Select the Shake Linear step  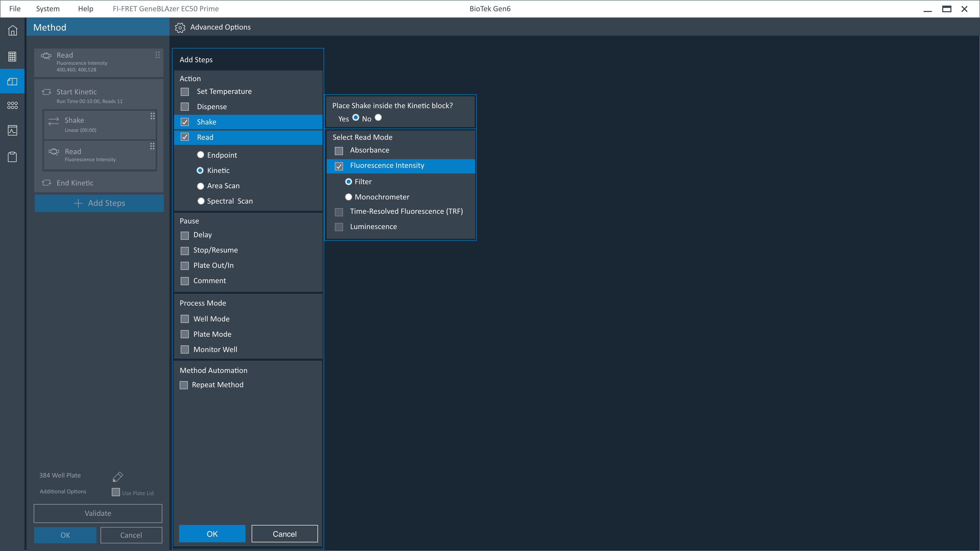click(x=100, y=125)
